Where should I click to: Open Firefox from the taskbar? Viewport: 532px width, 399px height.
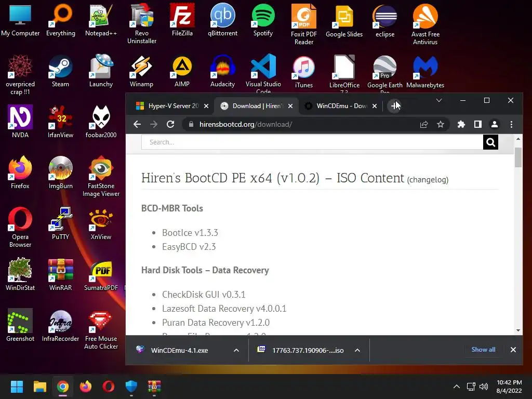pos(86,387)
